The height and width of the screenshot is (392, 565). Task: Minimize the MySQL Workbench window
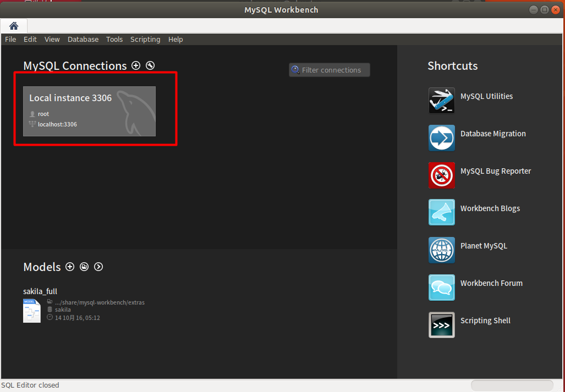tap(534, 10)
